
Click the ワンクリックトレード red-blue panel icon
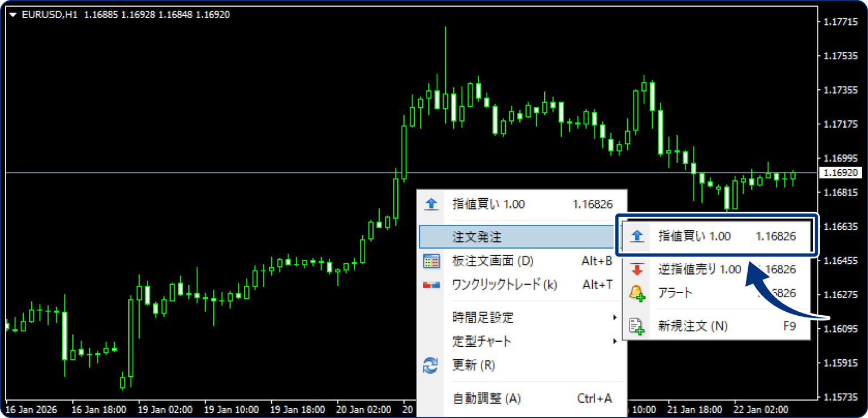(x=431, y=285)
